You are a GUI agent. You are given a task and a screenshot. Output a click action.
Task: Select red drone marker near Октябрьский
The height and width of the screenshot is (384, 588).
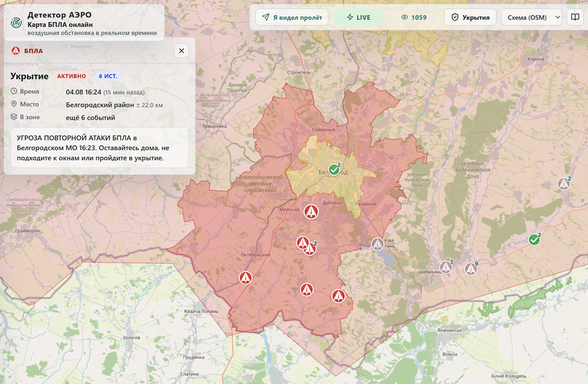pyautogui.click(x=246, y=278)
